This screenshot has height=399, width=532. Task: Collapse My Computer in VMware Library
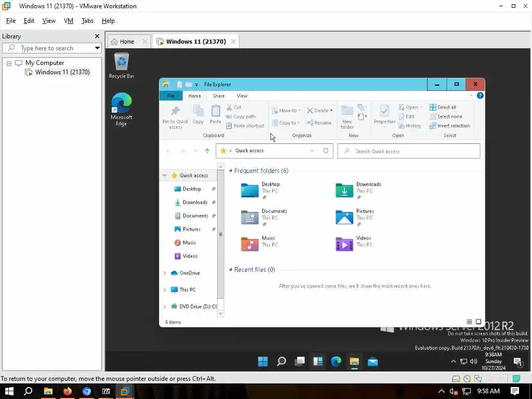pos(9,63)
